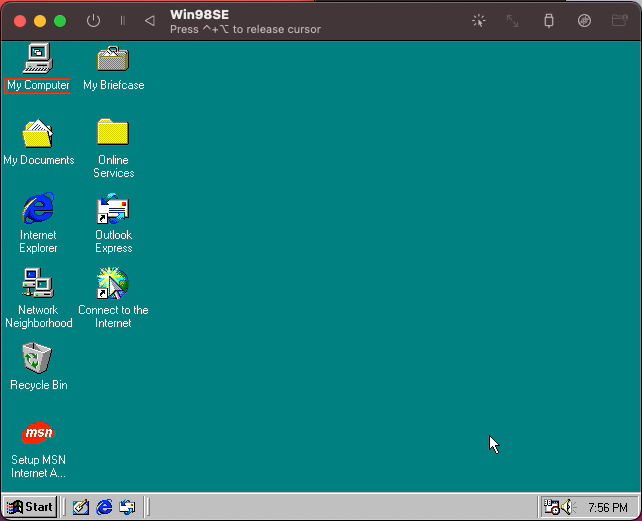Click the green zoom window button
Viewport: 642px width, 521px height.
60,21
